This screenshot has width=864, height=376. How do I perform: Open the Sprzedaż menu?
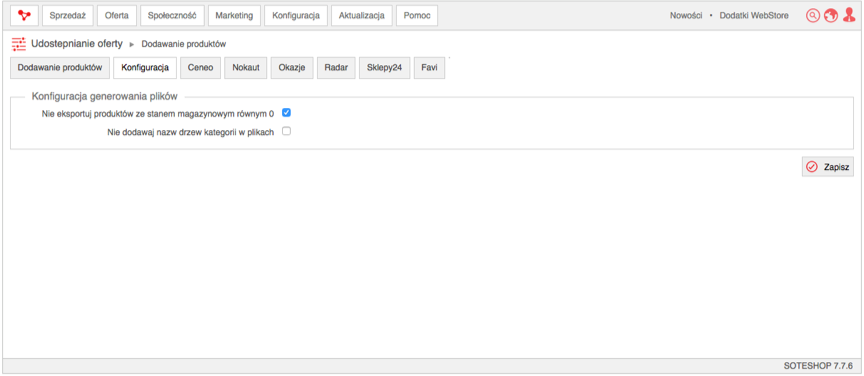[x=68, y=15]
